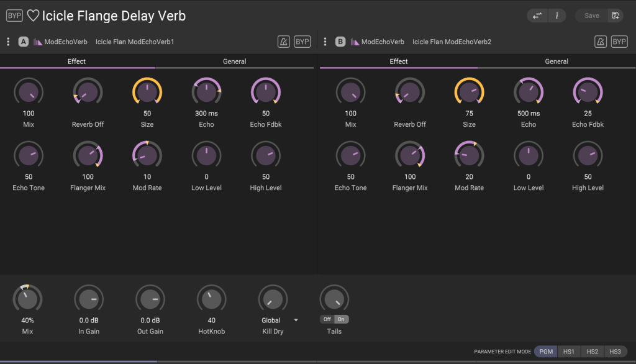The image size is (636, 364).
Task: Select the slot B badge
Action: click(340, 42)
